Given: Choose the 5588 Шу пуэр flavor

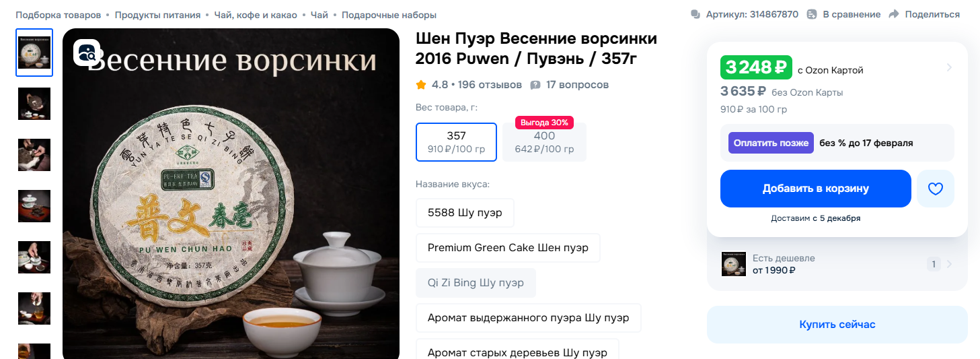Looking at the screenshot, I should 465,213.
